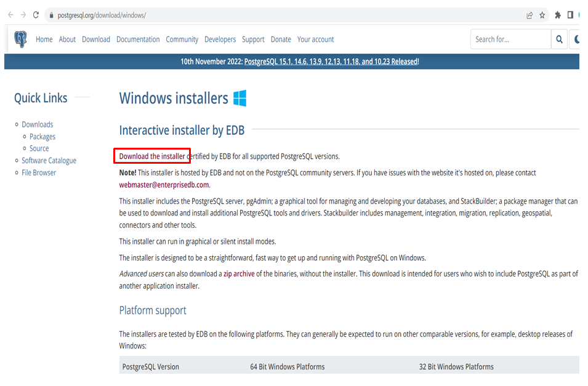The width and height of the screenshot is (588, 386).
Task: Click the browser forward arrow
Action: coord(23,15)
